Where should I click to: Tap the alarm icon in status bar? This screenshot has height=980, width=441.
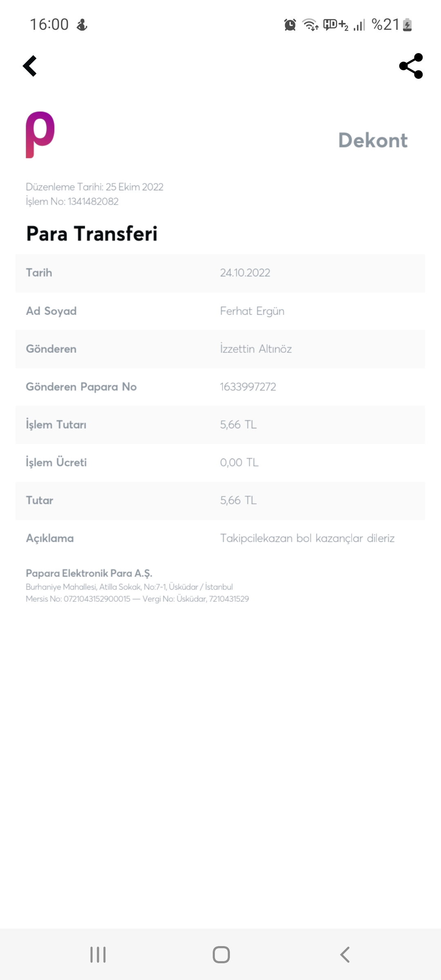(x=290, y=25)
